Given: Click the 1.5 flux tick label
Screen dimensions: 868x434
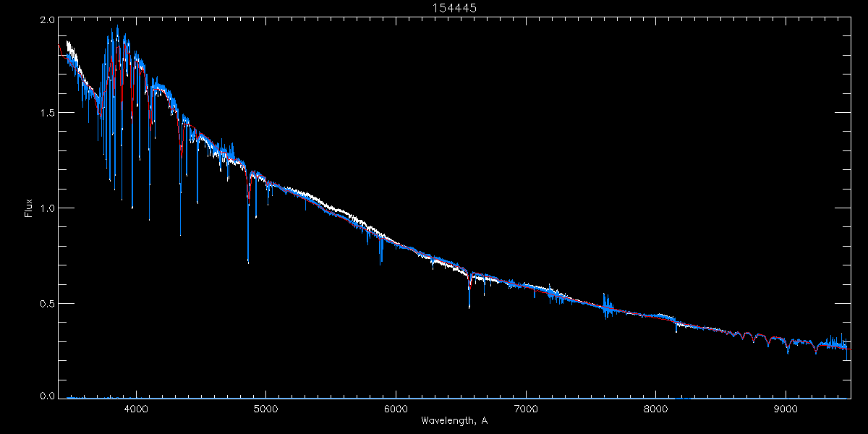Looking at the screenshot, I should point(47,113).
